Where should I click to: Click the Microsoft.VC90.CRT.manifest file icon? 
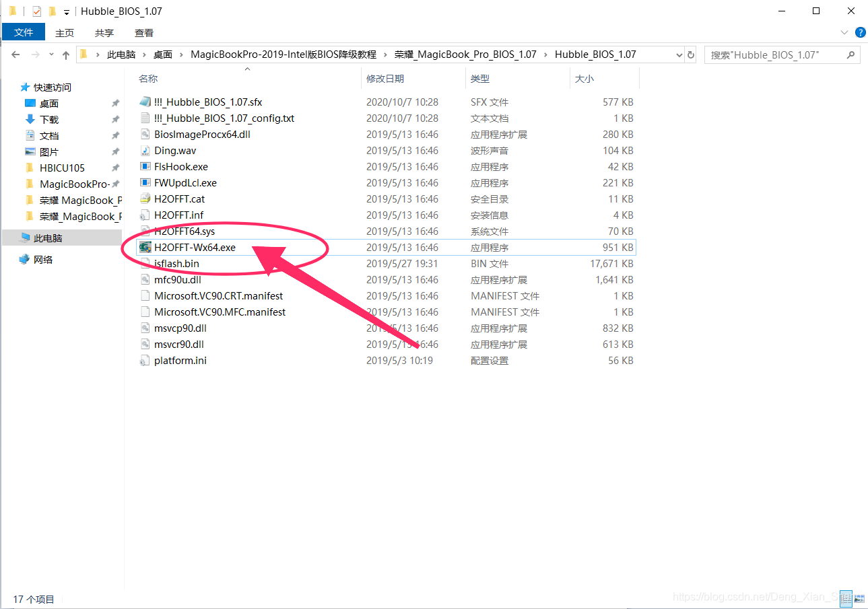(145, 296)
